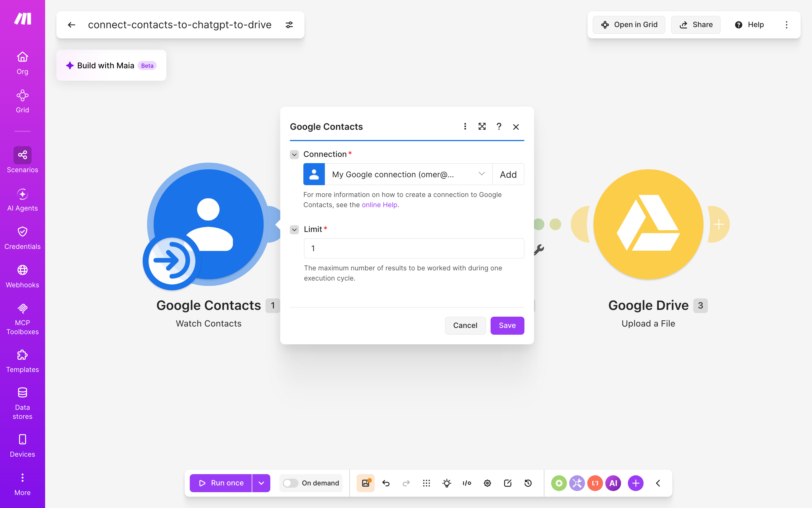The image size is (812, 508).
Task: Redo the last change
Action: (406, 483)
